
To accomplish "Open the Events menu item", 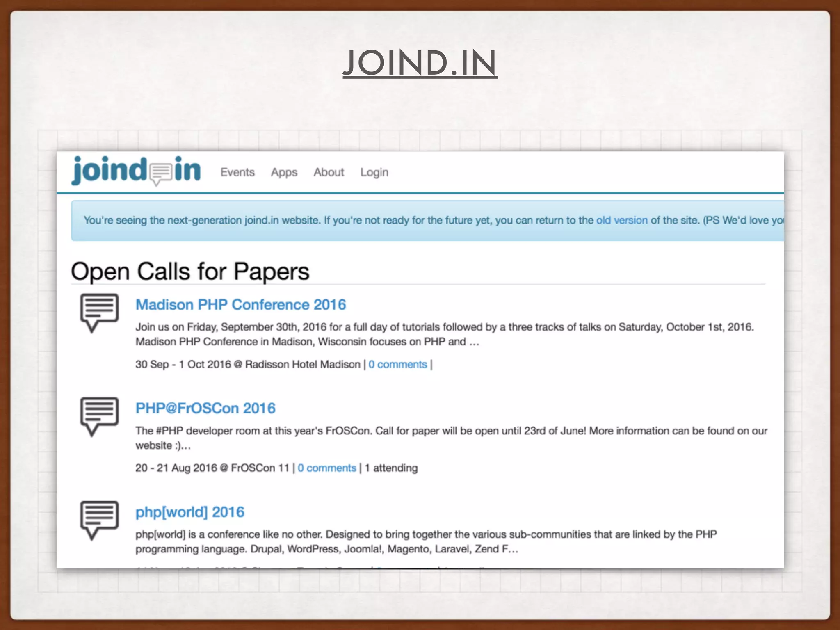I will (x=237, y=172).
